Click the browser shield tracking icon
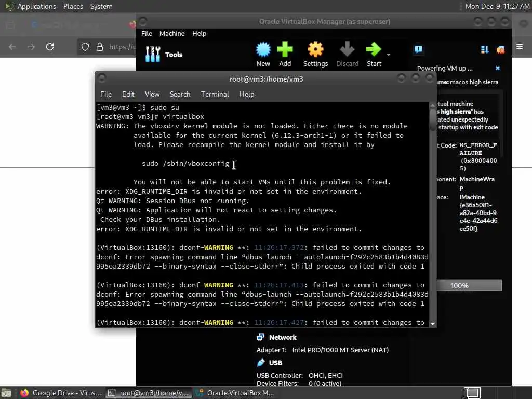 click(x=85, y=47)
